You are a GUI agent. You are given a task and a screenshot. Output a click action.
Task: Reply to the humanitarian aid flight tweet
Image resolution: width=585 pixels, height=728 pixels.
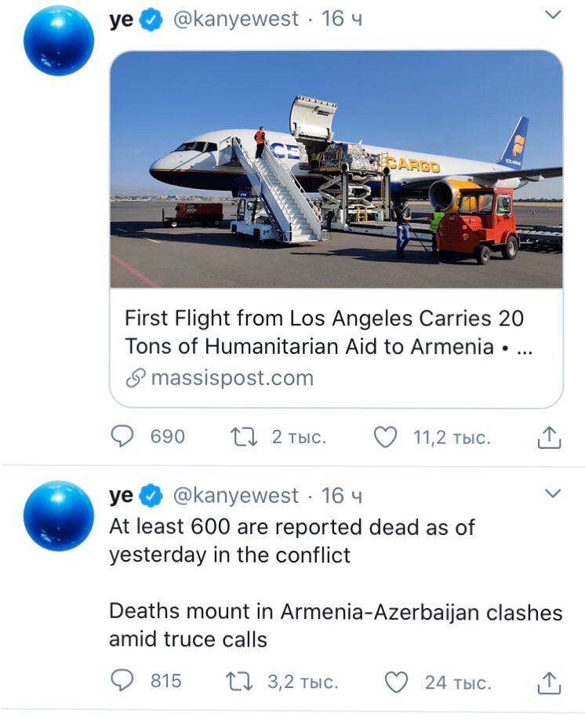point(122,436)
